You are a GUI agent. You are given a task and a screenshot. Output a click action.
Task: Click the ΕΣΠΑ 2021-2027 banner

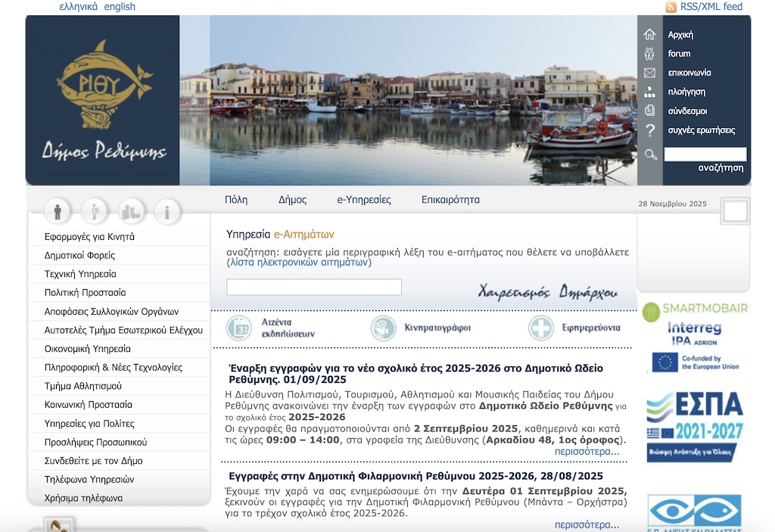point(695,426)
